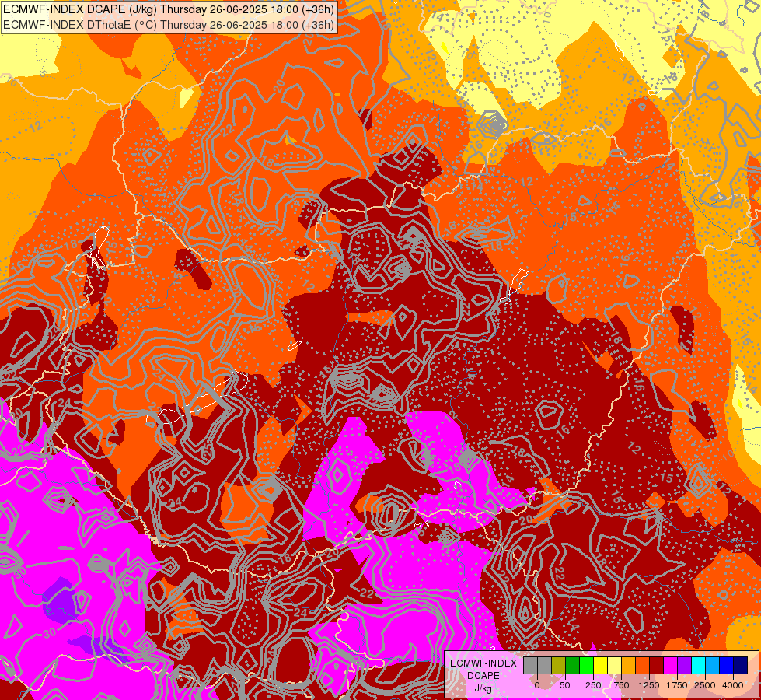The width and height of the screenshot is (761, 700).
Task: Click the legend scale value 50
Action: point(565,685)
